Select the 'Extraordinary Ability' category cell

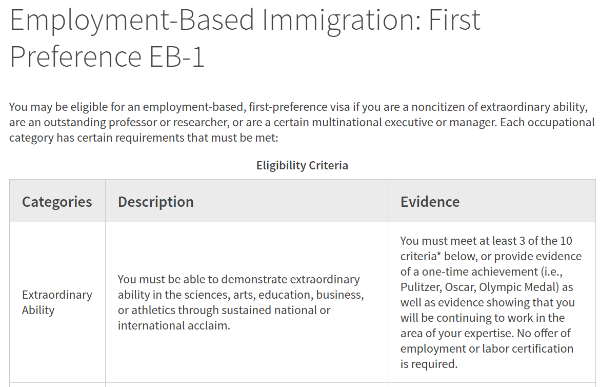point(57,302)
